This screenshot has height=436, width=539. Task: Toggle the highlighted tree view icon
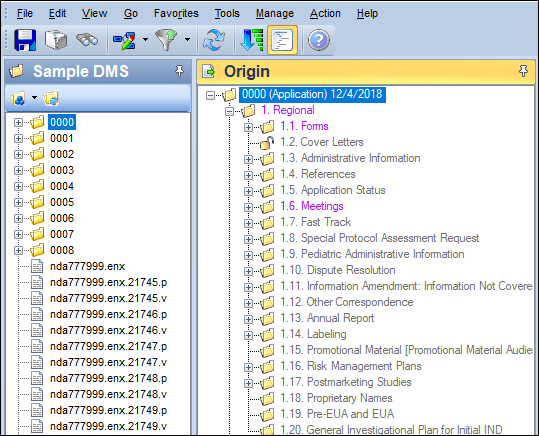282,40
